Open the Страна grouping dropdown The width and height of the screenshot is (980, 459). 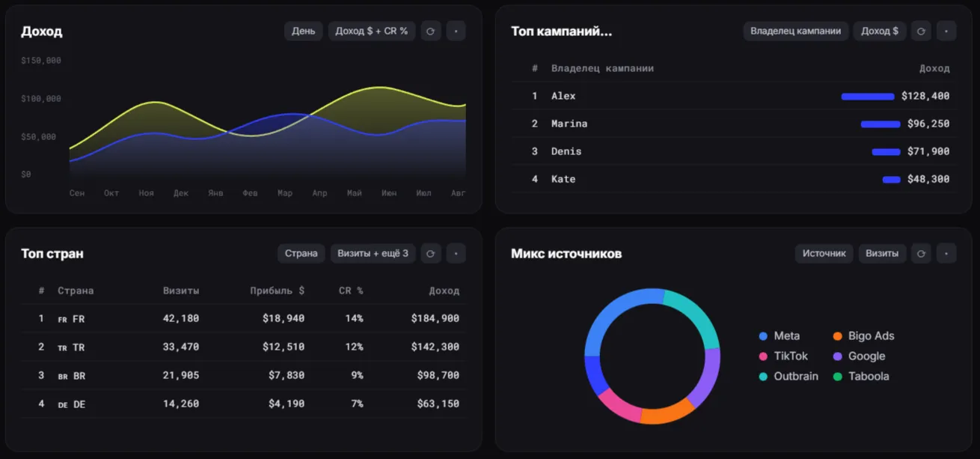[x=301, y=253]
